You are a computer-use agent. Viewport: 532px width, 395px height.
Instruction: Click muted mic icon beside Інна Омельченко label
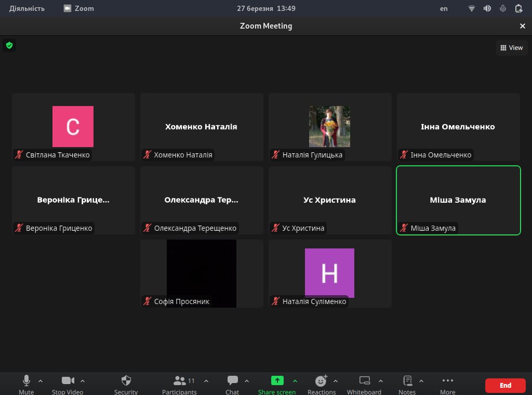click(404, 155)
